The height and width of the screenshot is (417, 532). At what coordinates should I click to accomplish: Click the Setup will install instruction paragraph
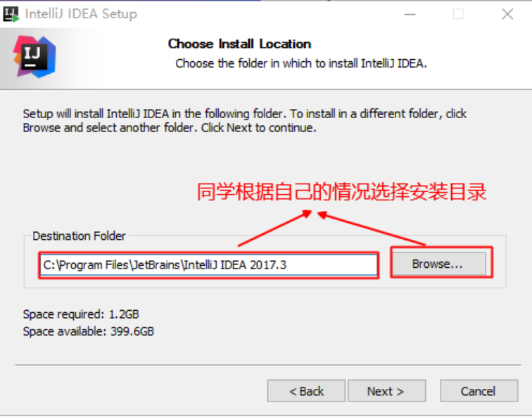point(245,121)
